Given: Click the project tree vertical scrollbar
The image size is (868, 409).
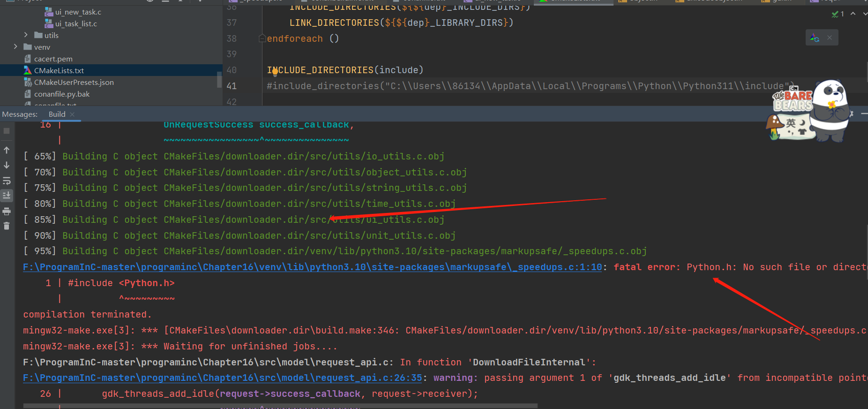Looking at the screenshot, I should [219, 80].
